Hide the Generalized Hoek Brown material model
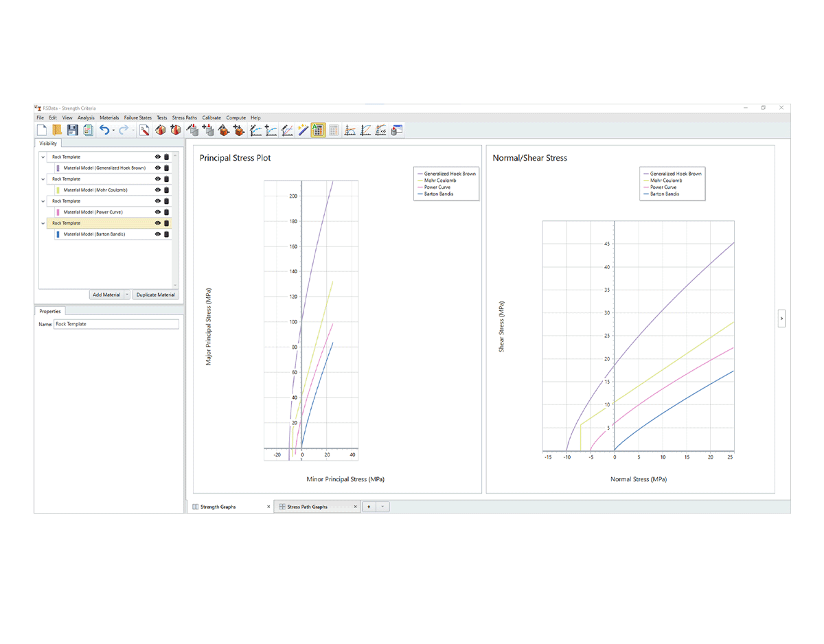 [158, 168]
